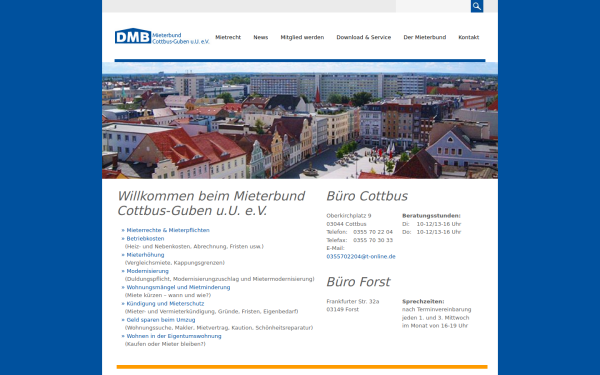Screen dimensions: 600x375
Task: Open Kündigung und Mieterschutz link
Action: click(x=165, y=303)
